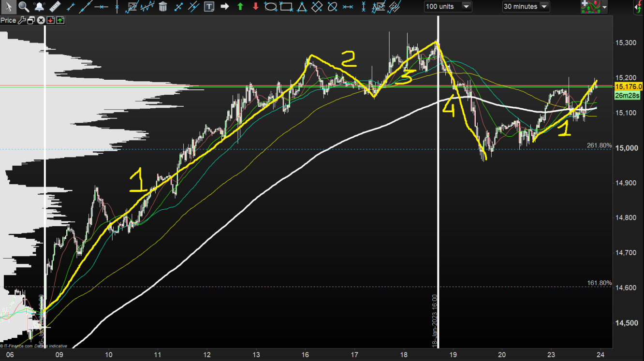Click the 15,300 price axis label
The width and height of the screenshot is (644, 361).
tap(625, 43)
